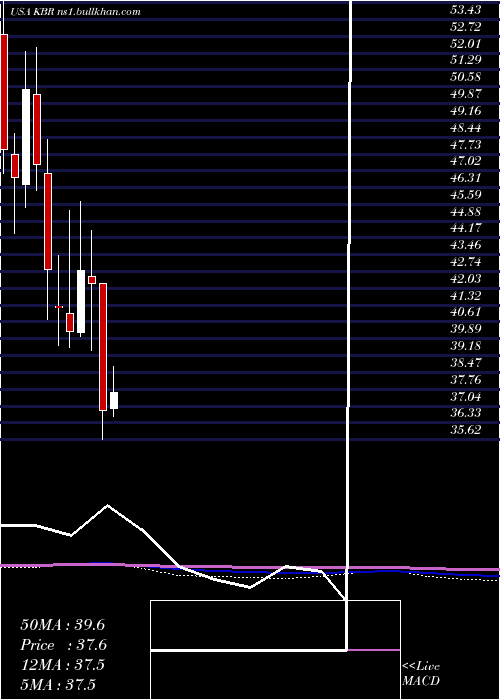Image resolution: width=500 pixels, height=700 pixels.
Task: Select the 40.61 price label
Action: coord(465,312)
